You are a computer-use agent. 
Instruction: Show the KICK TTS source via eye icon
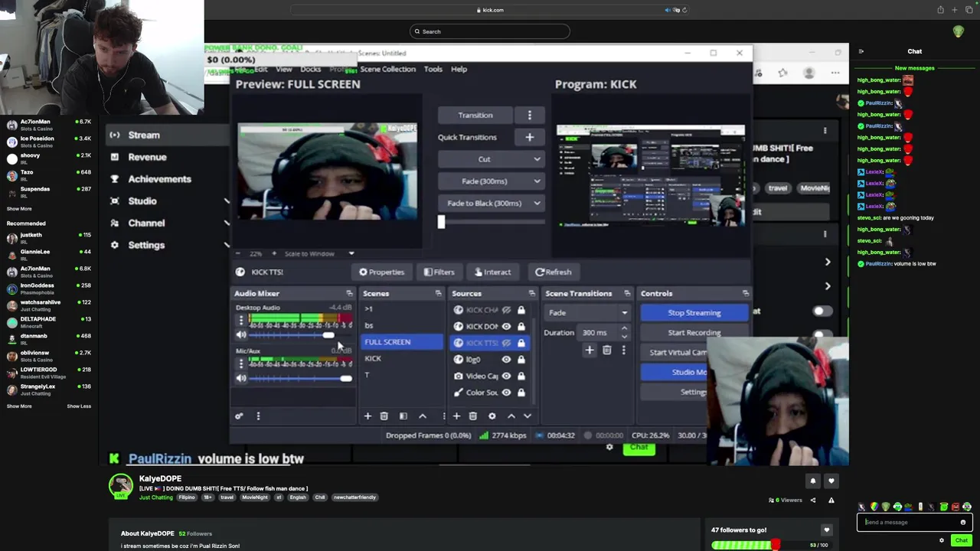pos(506,343)
